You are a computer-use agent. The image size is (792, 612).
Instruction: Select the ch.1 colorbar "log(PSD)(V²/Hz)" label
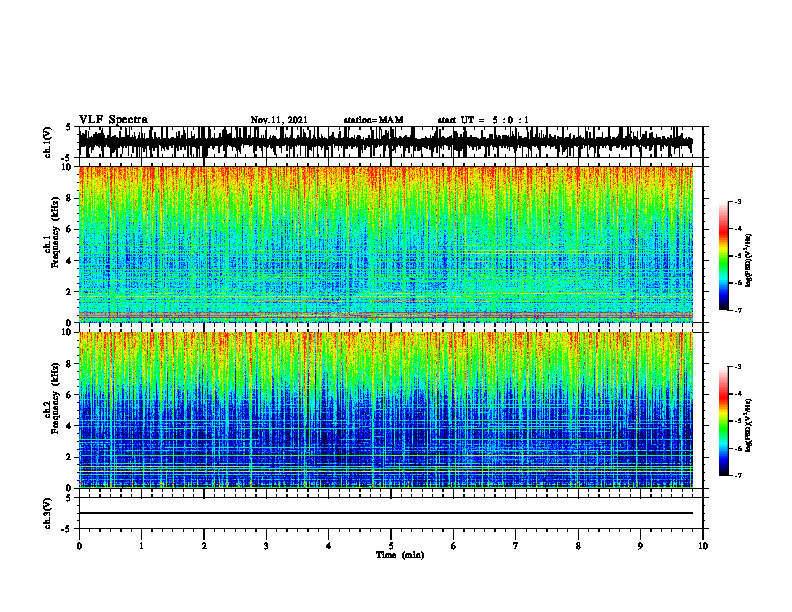pyautogui.click(x=748, y=261)
